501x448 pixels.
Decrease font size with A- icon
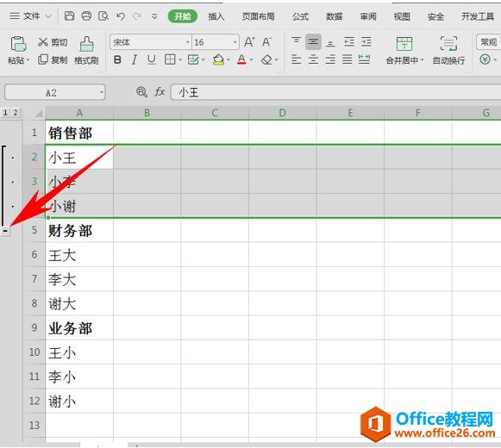tap(266, 42)
